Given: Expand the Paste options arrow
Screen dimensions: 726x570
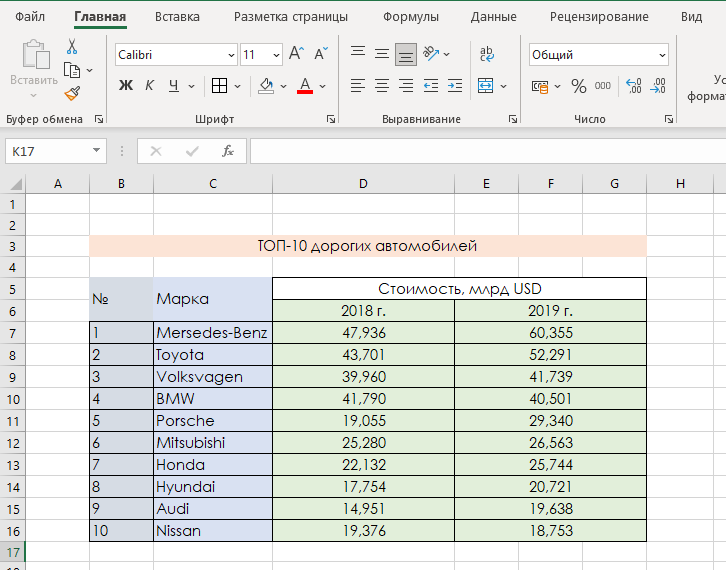Looking at the screenshot, I should pos(33,95).
